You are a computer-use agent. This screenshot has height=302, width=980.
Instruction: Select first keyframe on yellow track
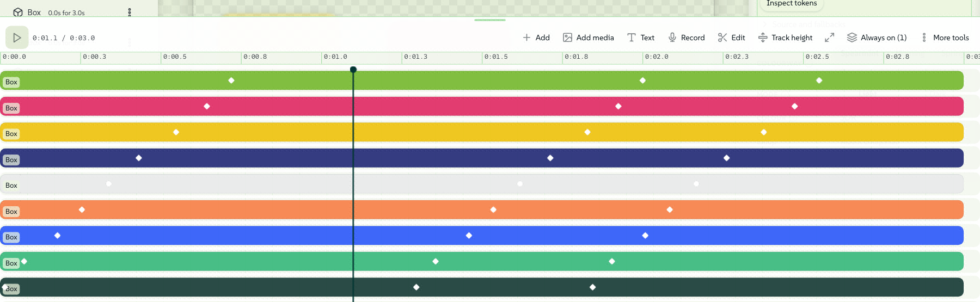point(176,132)
